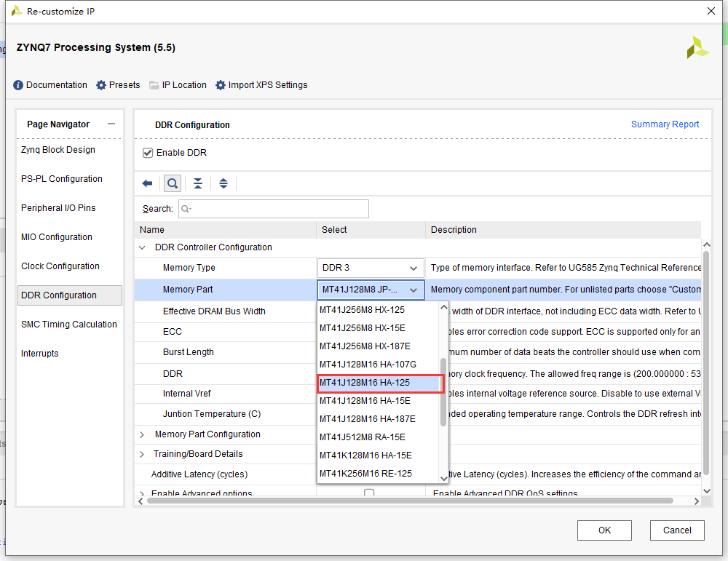Viewport: 728px width, 561px height.
Task: Click the Name column header
Action: (x=226, y=230)
